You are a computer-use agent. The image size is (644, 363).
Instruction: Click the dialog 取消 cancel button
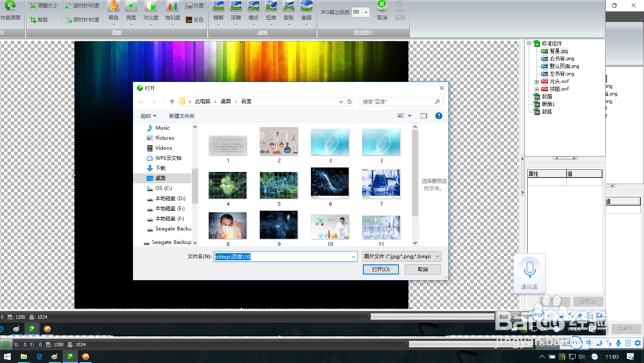pos(422,270)
